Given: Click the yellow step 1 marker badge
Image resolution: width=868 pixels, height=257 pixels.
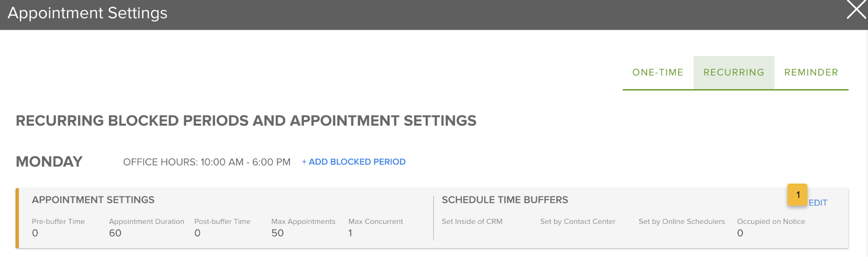Looking at the screenshot, I should click(797, 195).
